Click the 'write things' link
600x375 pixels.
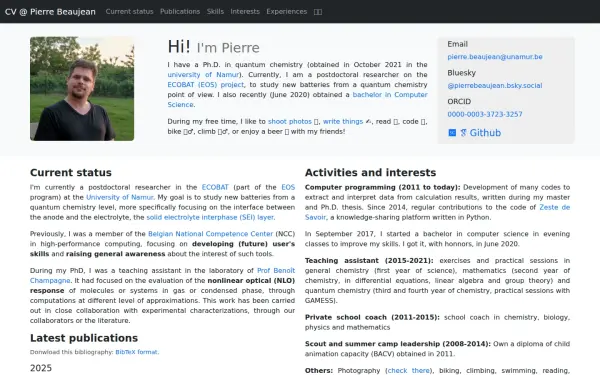pyautogui.click(x=343, y=121)
